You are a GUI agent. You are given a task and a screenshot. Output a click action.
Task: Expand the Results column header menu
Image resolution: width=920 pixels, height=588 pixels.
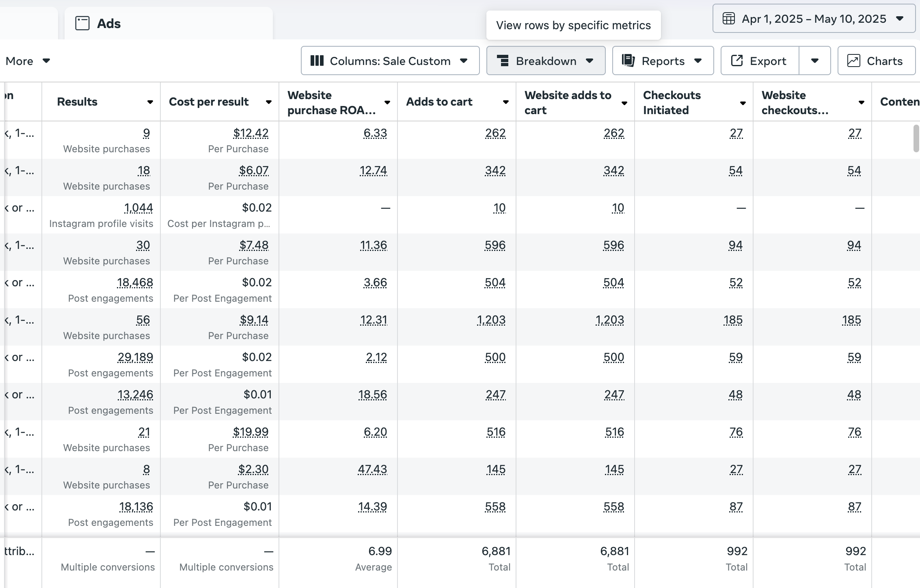pos(150,102)
